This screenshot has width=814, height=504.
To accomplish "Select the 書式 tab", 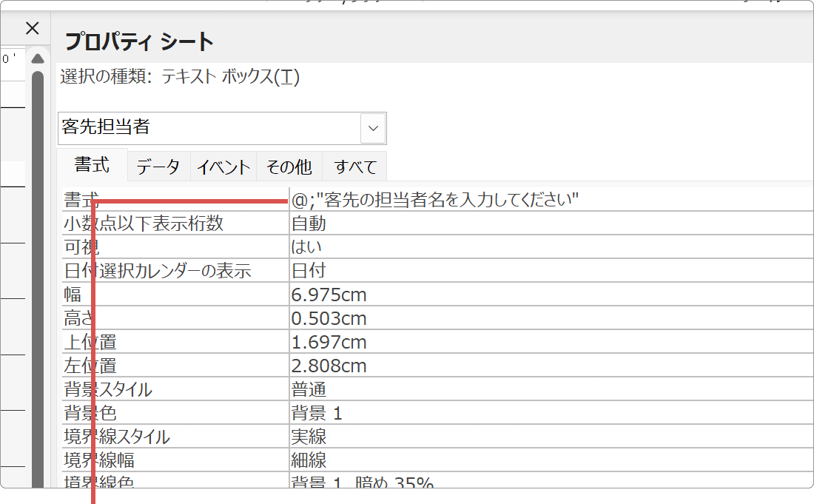I will coord(92,166).
